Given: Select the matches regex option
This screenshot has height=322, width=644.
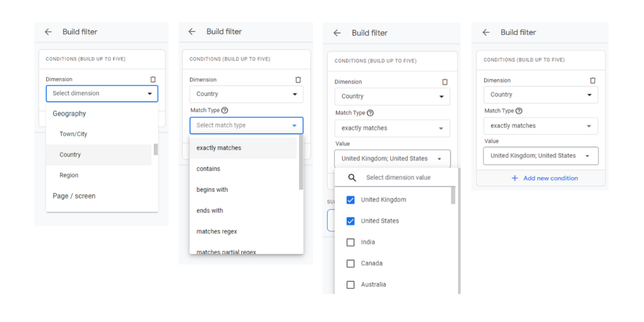Looking at the screenshot, I should (243, 232).
